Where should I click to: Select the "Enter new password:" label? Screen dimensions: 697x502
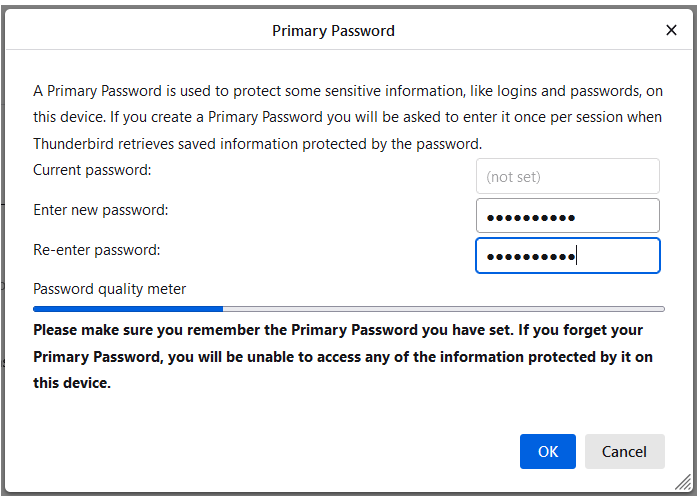click(x=100, y=210)
